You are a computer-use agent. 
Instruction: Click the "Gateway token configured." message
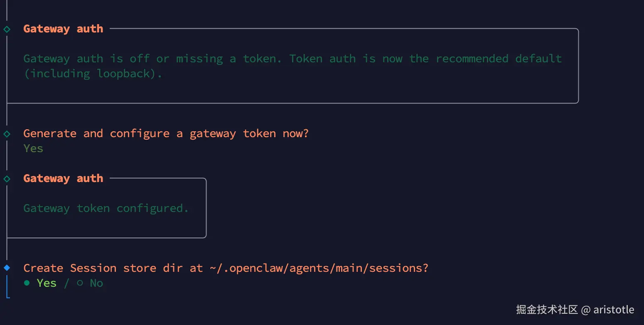tap(106, 208)
